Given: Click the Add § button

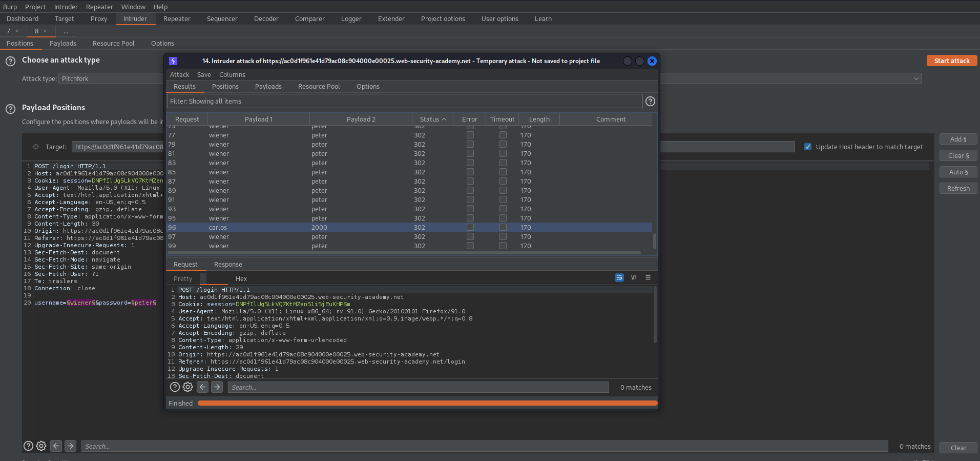Looking at the screenshot, I should 958,139.
